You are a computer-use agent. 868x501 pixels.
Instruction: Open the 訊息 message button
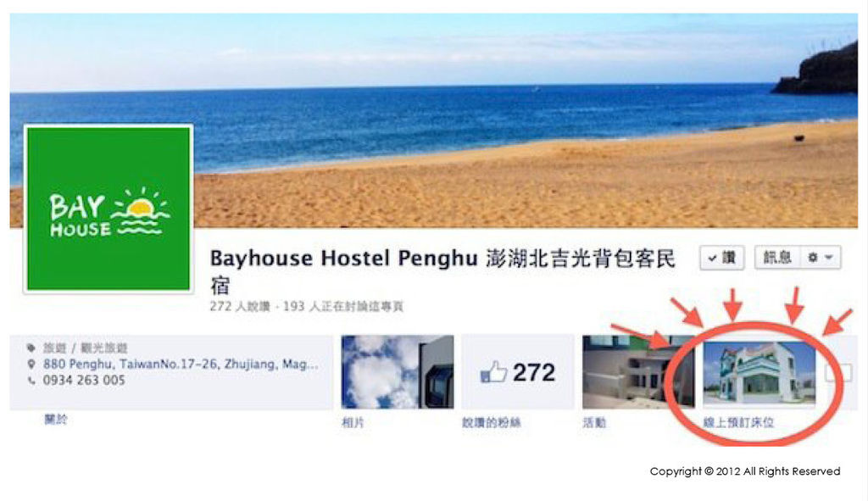click(x=777, y=258)
